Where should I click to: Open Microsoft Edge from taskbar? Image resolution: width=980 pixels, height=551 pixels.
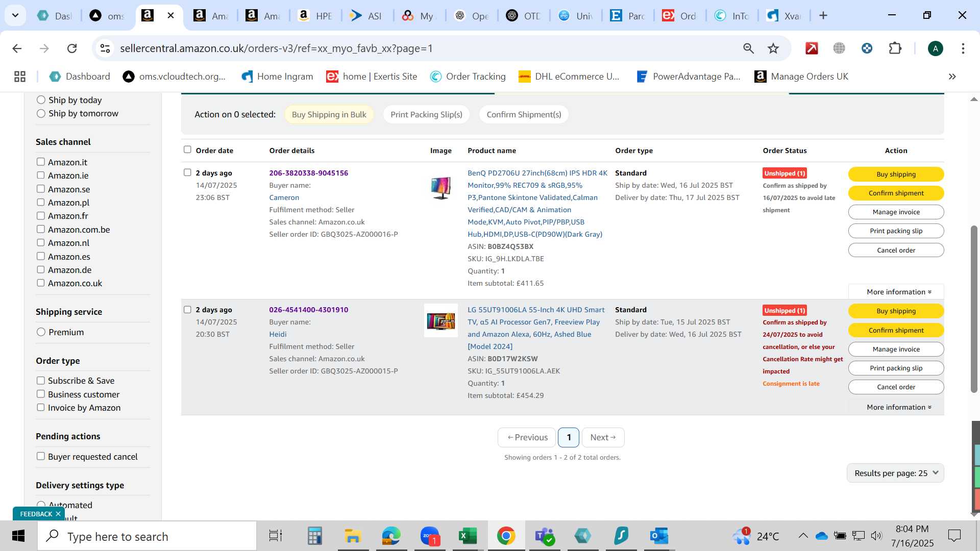pos(391,536)
